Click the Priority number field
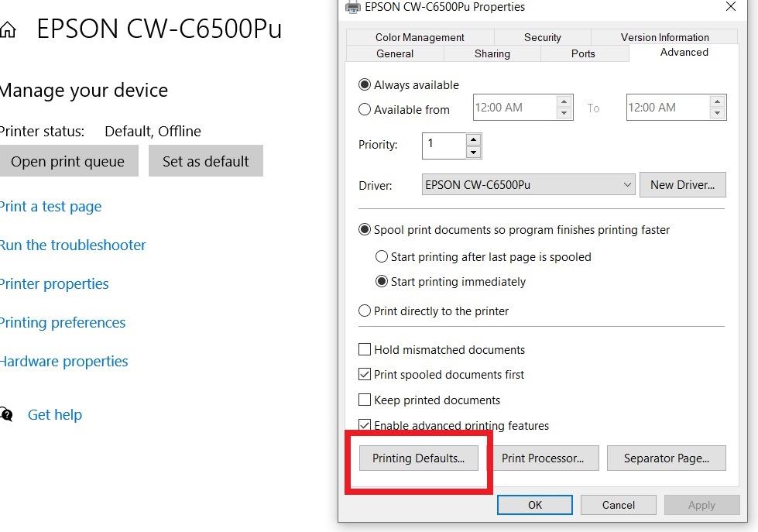 point(444,146)
